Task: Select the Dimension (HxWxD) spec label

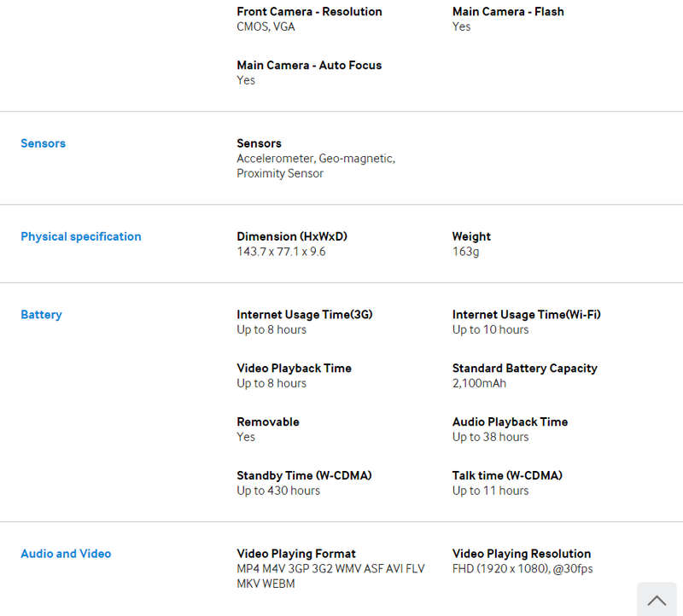Action: pos(292,236)
